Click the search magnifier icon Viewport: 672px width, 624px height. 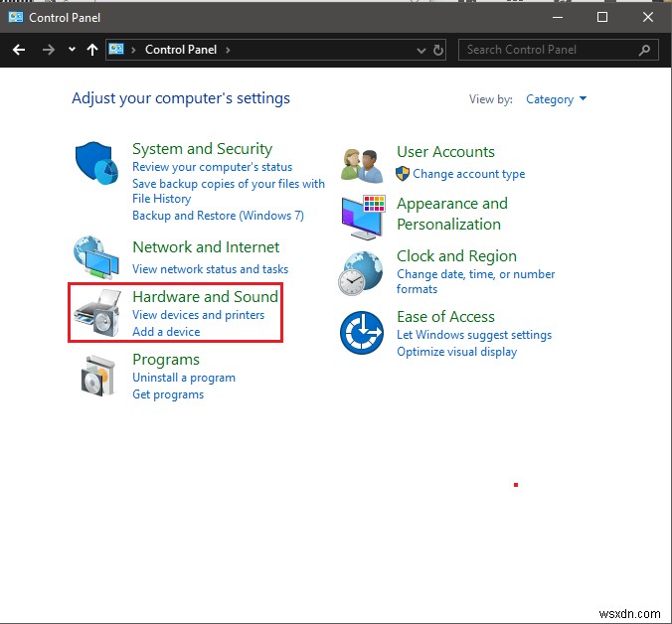pos(644,50)
